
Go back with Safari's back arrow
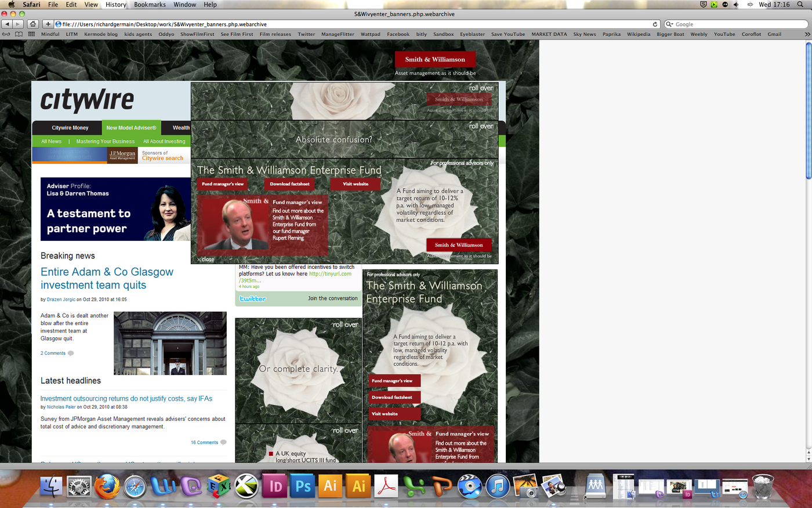[x=7, y=24]
